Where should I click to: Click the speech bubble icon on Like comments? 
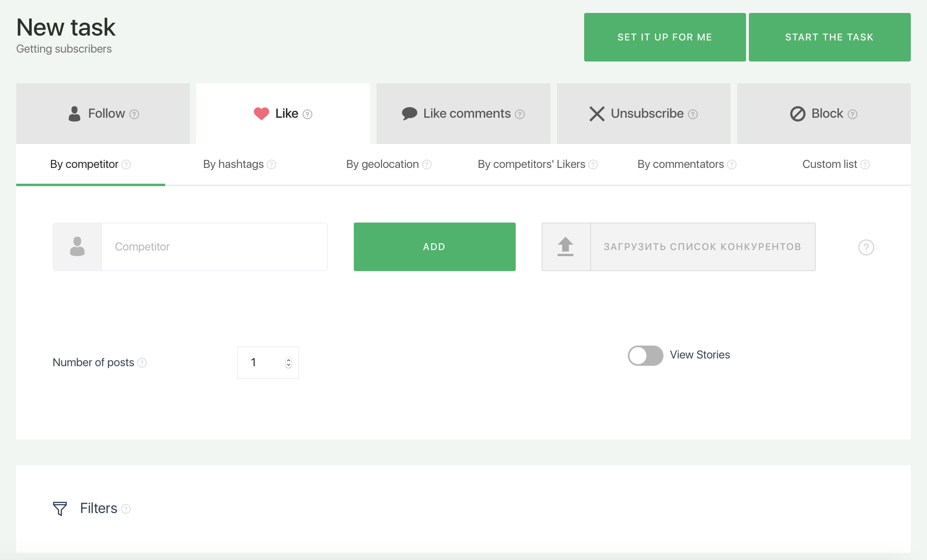click(410, 114)
